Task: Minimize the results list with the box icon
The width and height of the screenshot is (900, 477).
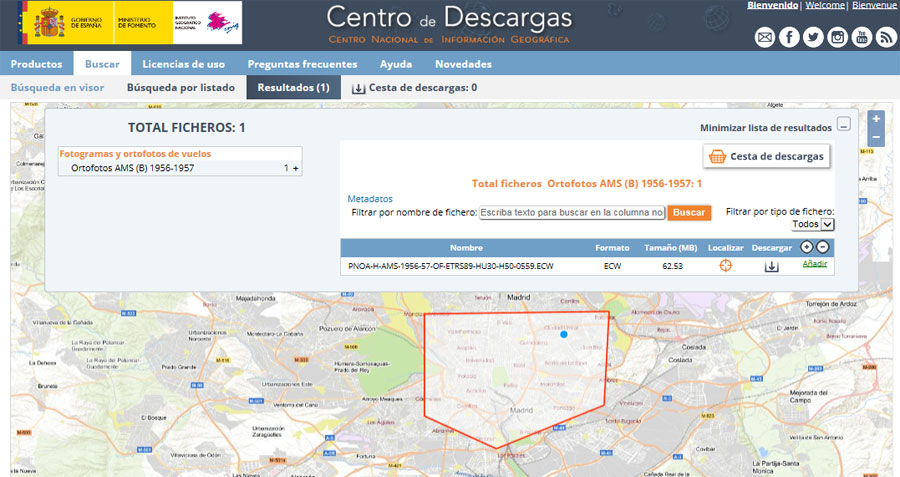Action: [x=843, y=124]
